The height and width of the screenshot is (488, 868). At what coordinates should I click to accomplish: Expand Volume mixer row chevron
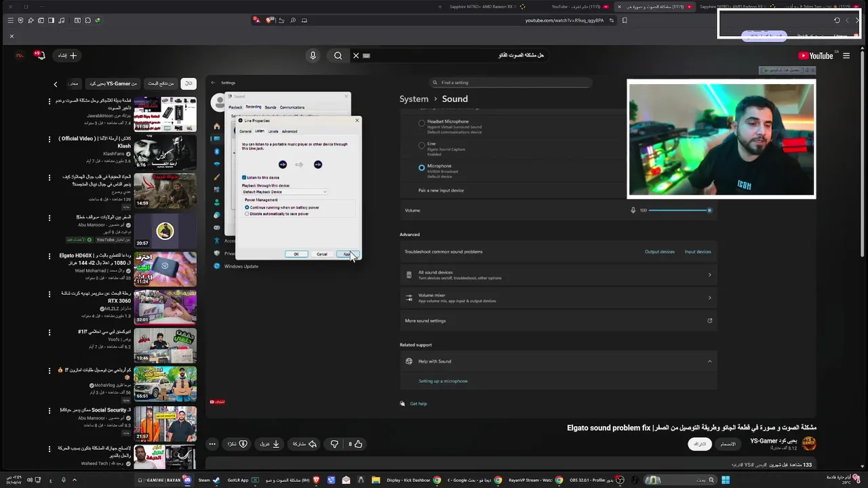tap(710, 298)
